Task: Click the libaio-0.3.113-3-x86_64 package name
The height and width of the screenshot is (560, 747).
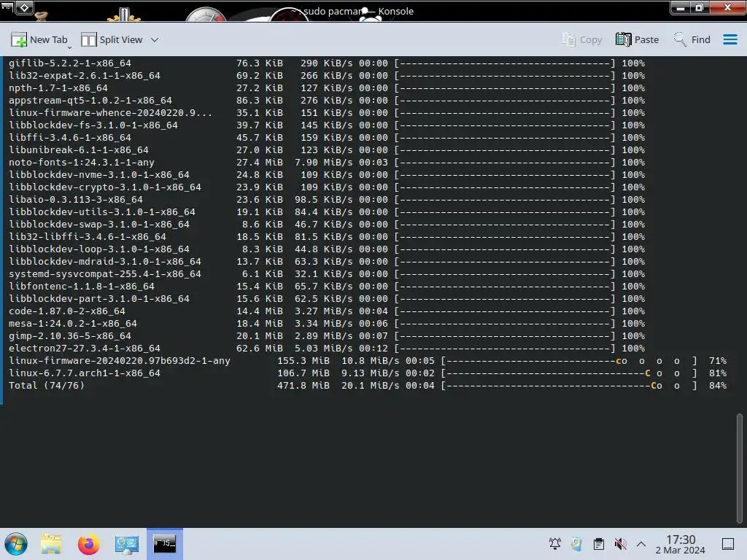Action: click(x=76, y=199)
